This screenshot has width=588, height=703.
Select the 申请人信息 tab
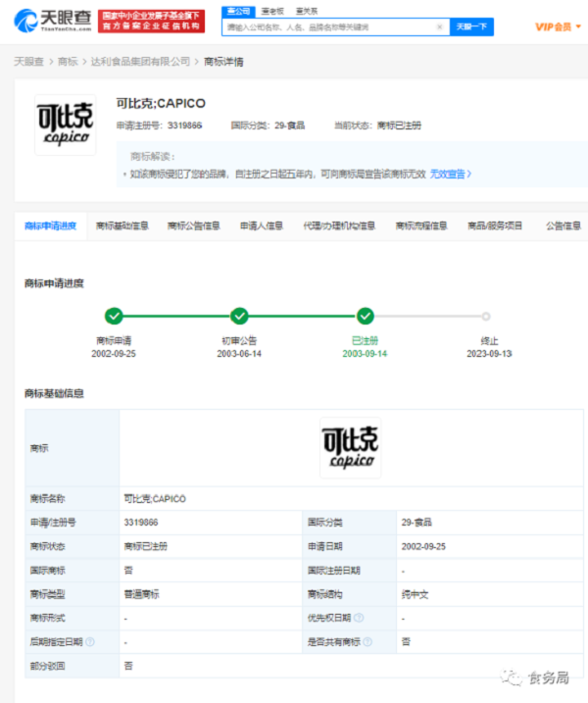[x=262, y=226]
